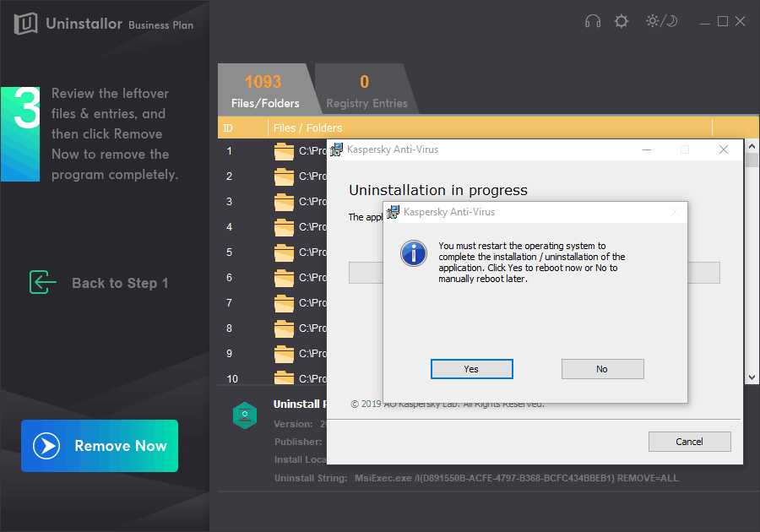The image size is (760, 532).
Task: Click the green Kaspersky program icon
Action: coord(245,415)
